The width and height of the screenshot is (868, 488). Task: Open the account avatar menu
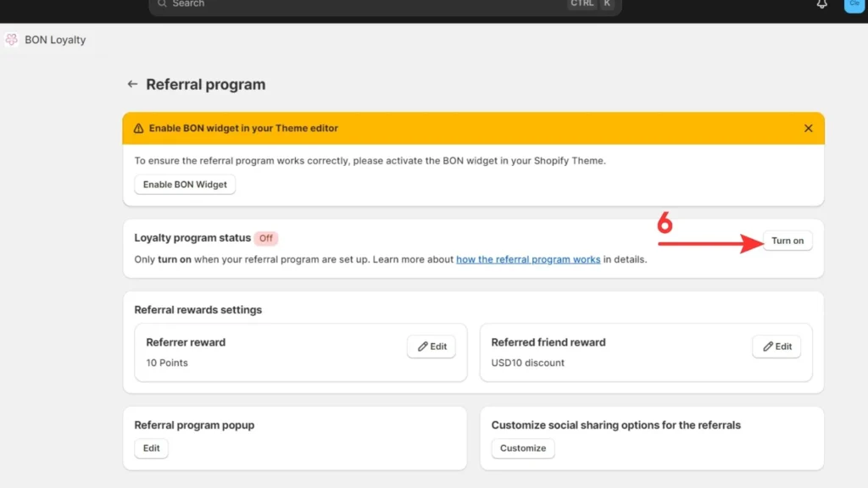854,5
